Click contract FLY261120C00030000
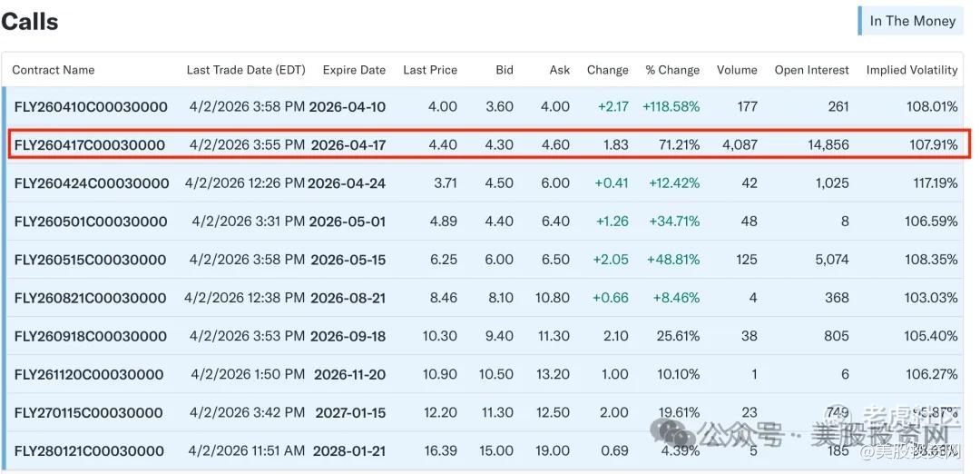 coord(89,374)
